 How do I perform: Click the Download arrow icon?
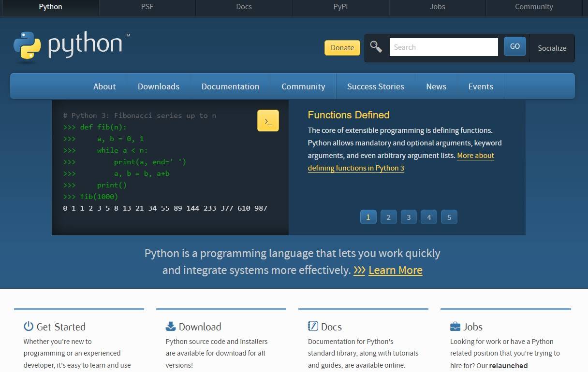171,326
